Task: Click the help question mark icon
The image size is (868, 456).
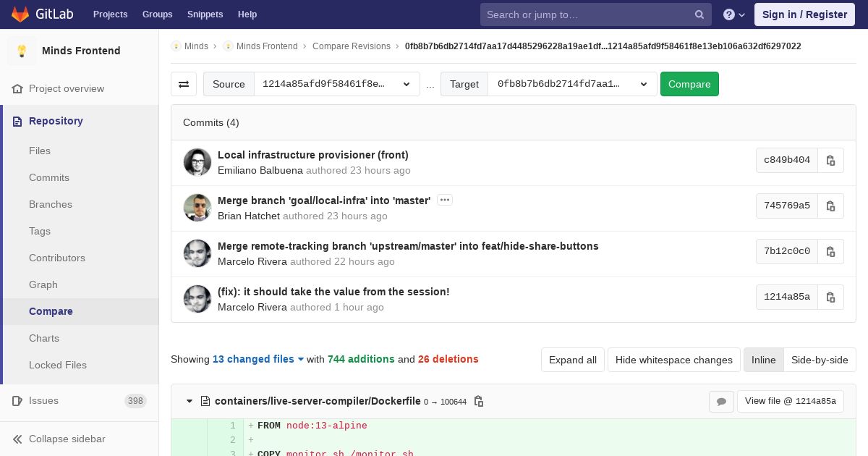Action: pos(734,14)
